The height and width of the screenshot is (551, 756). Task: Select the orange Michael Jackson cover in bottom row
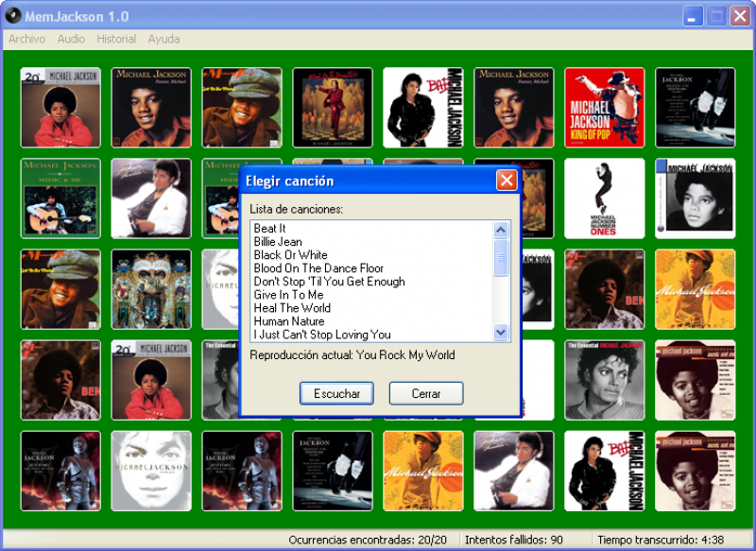(423, 471)
